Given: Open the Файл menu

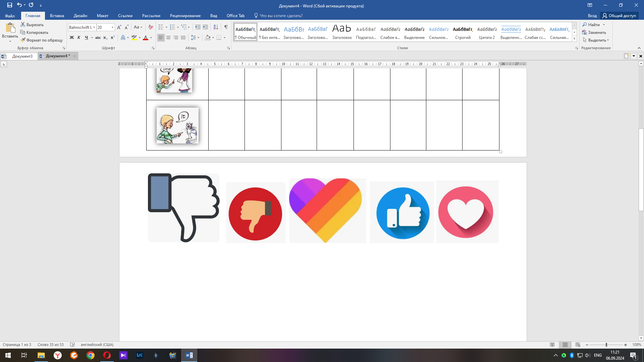Looking at the screenshot, I should tap(10, 16).
